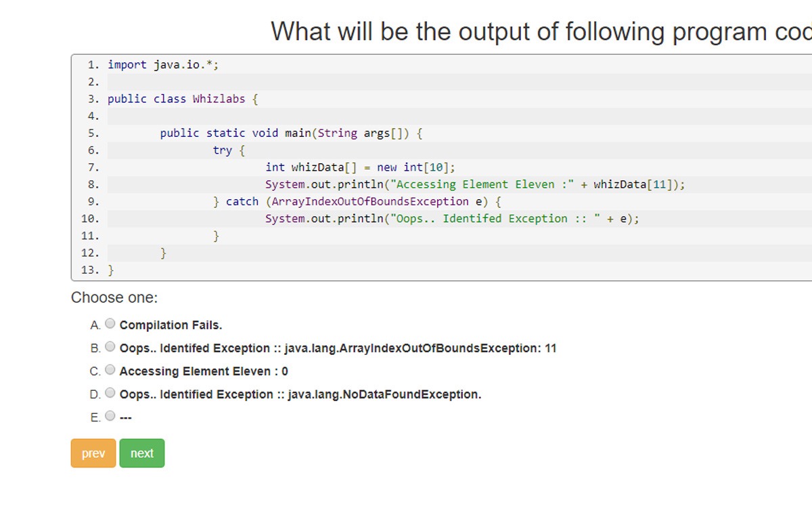This screenshot has height=508, width=812.
Task: Choose the option E radio button
Action: point(110,416)
